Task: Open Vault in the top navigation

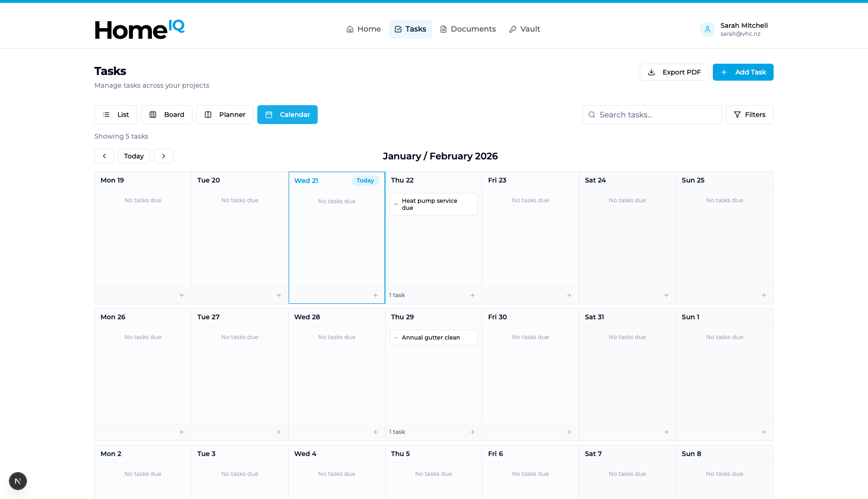Action: (524, 29)
